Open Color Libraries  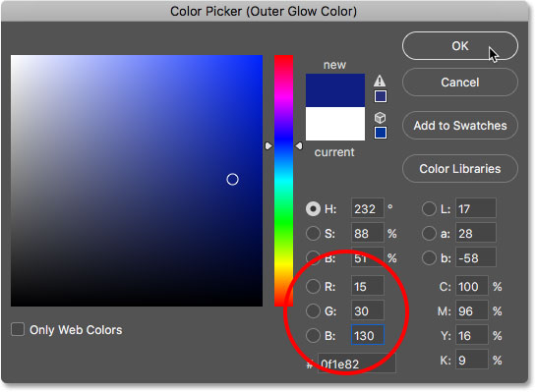coord(460,169)
